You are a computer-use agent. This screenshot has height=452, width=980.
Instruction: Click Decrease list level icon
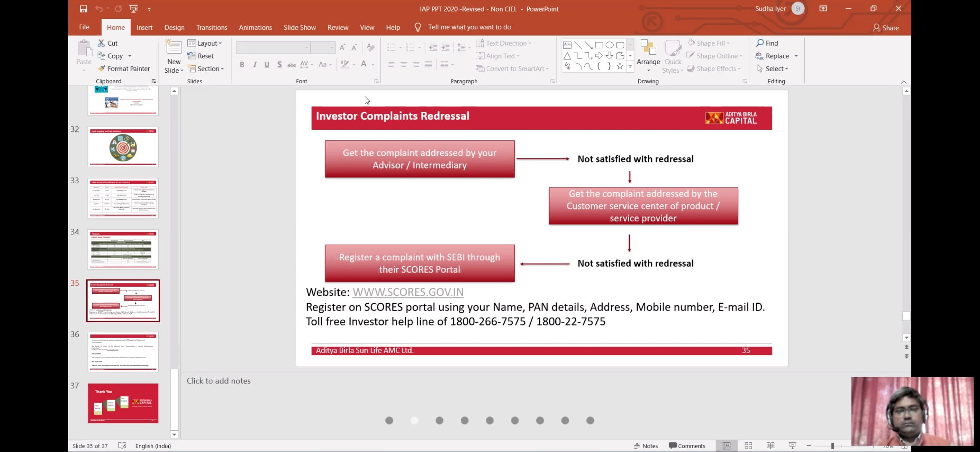pyautogui.click(x=433, y=47)
